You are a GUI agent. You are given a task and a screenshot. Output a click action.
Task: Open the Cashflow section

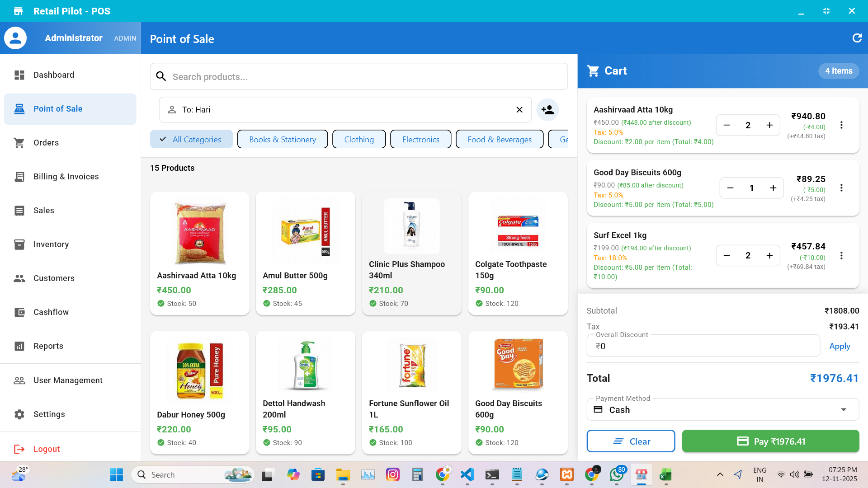coord(51,312)
